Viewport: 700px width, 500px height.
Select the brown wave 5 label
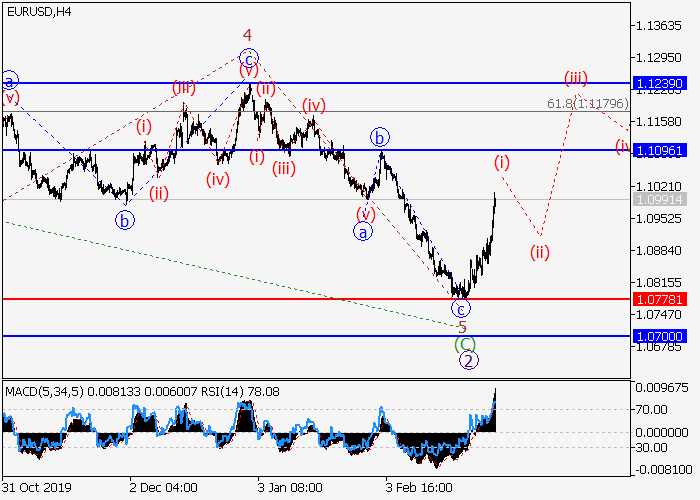pyautogui.click(x=462, y=327)
